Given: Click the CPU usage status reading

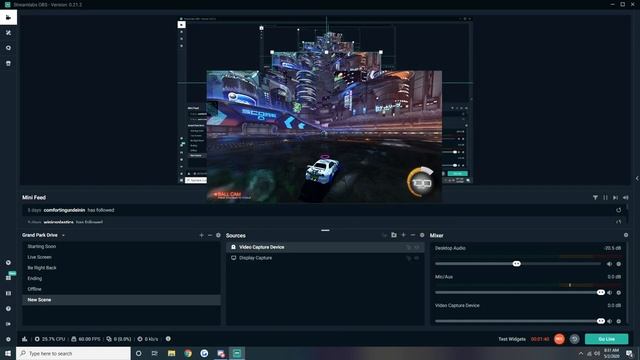Looking at the screenshot, I should click(50, 339).
